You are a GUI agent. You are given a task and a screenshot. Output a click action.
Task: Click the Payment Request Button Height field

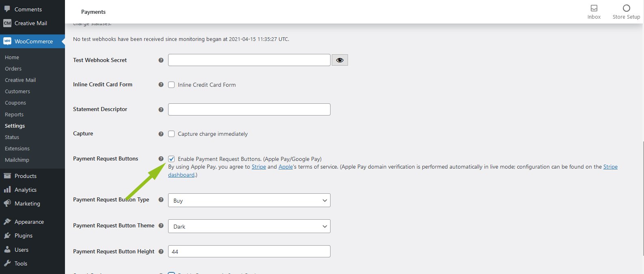tap(249, 251)
